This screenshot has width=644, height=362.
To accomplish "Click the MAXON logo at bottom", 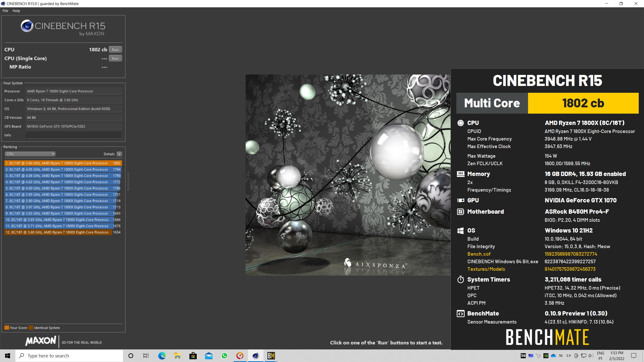I will tap(41, 341).
